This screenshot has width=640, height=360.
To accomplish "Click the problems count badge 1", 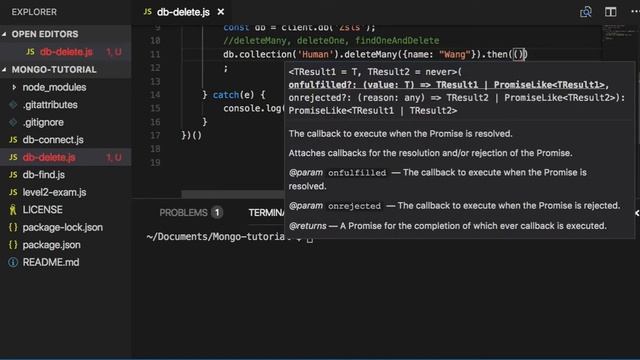I will [217, 213].
